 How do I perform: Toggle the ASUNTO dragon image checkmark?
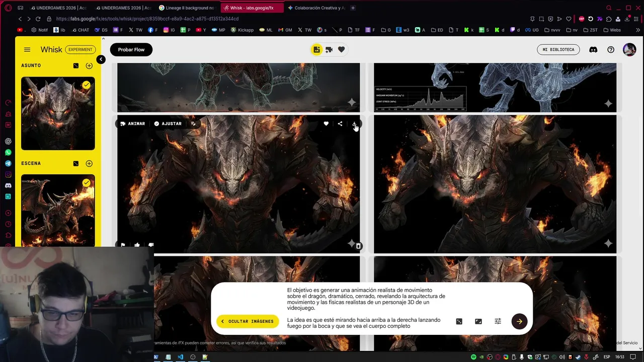[87, 85]
